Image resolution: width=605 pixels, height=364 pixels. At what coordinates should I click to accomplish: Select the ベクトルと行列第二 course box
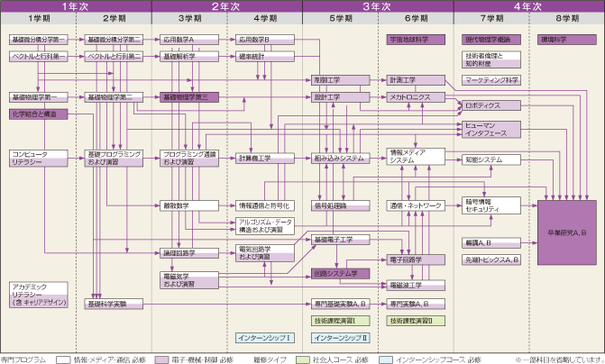point(114,57)
